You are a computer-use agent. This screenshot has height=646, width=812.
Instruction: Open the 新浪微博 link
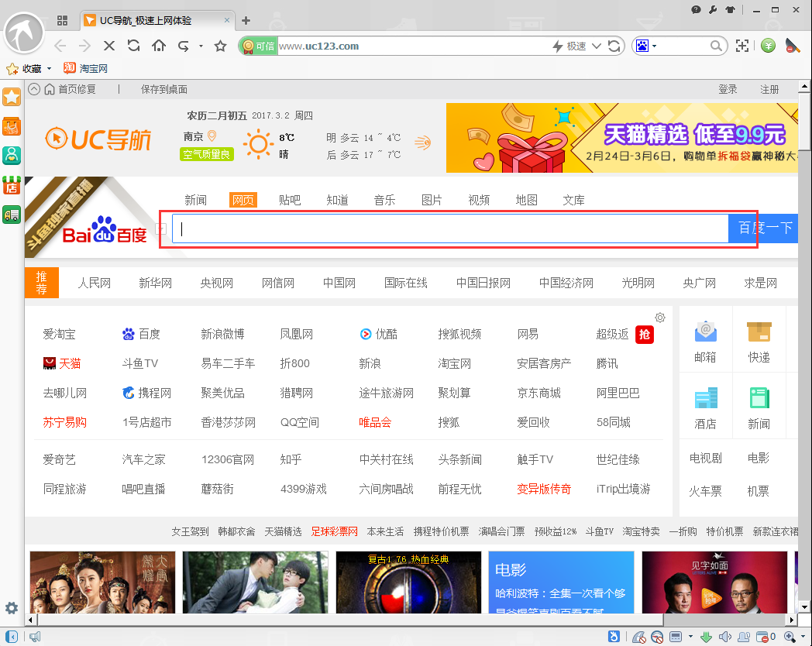(222, 334)
